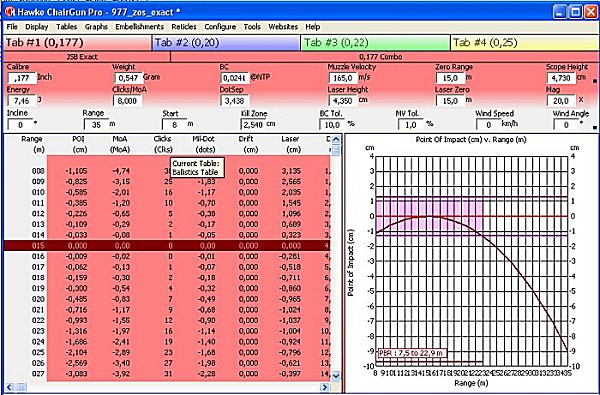
Task: Click the table scroll down arrow
Action: tap(336, 376)
